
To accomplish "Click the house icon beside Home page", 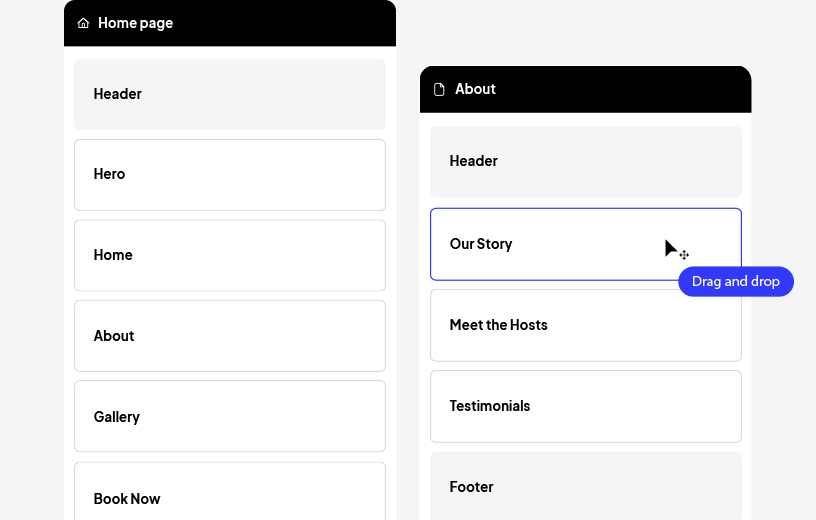I will coord(83,23).
